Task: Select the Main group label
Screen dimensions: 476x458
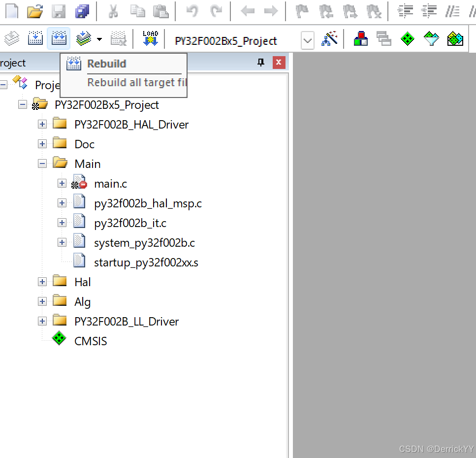Action: tap(88, 164)
